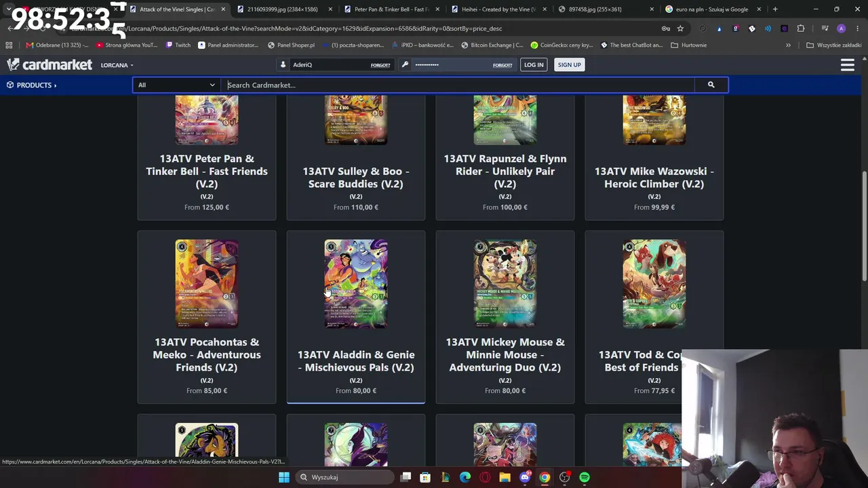This screenshot has height=488, width=868.
Task: Open the Windows Start menu
Action: coord(284,477)
